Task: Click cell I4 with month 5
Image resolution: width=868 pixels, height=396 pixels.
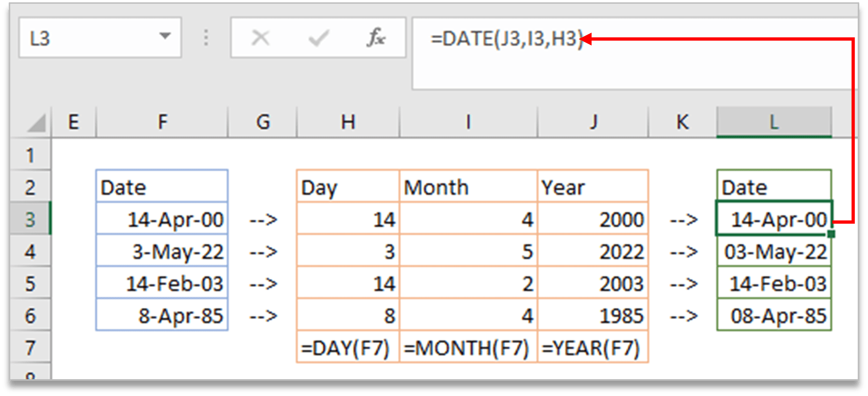Action: [x=468, y=251]
